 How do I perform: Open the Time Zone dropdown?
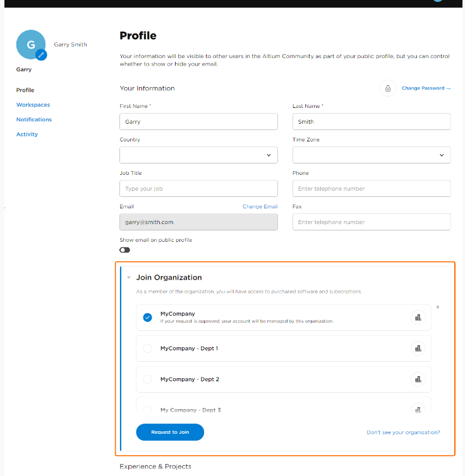tap(371, 155)
